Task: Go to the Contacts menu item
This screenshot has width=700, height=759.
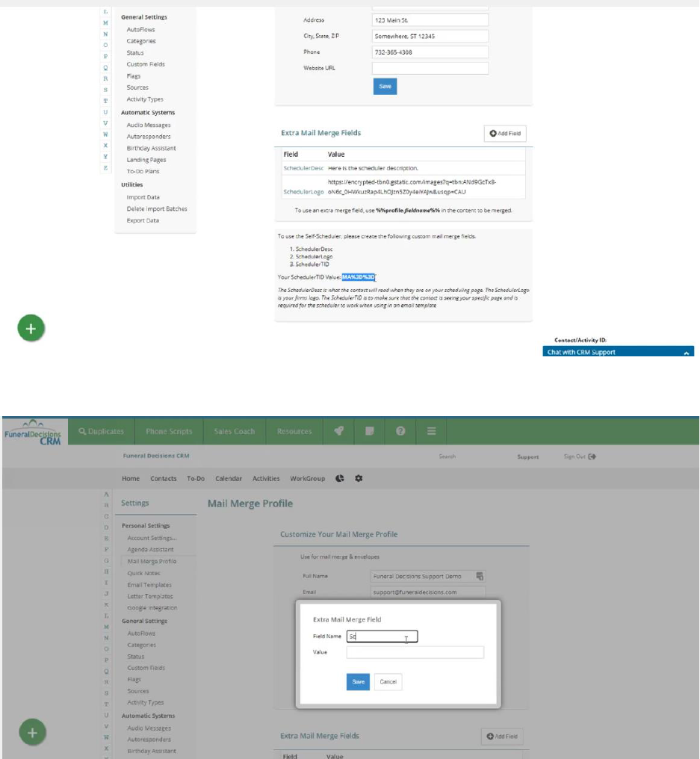Action: pos(163,479)
